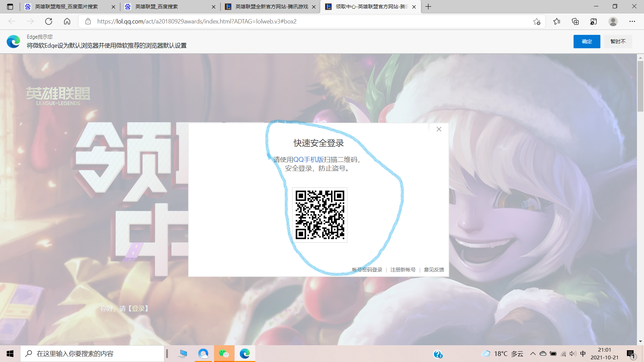
Task: Add this page to favorites star icon
Action: pos(537,21)
